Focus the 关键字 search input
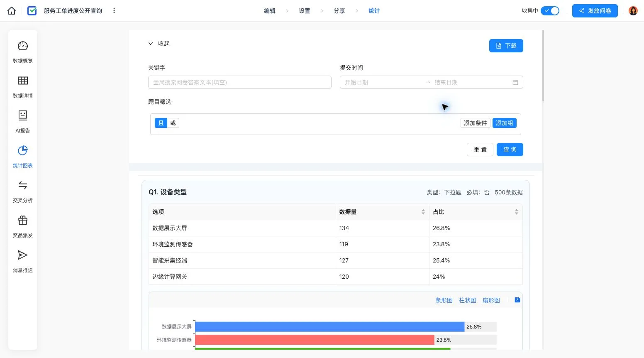Viewport: 644px width, 358px height. point(240,82)
